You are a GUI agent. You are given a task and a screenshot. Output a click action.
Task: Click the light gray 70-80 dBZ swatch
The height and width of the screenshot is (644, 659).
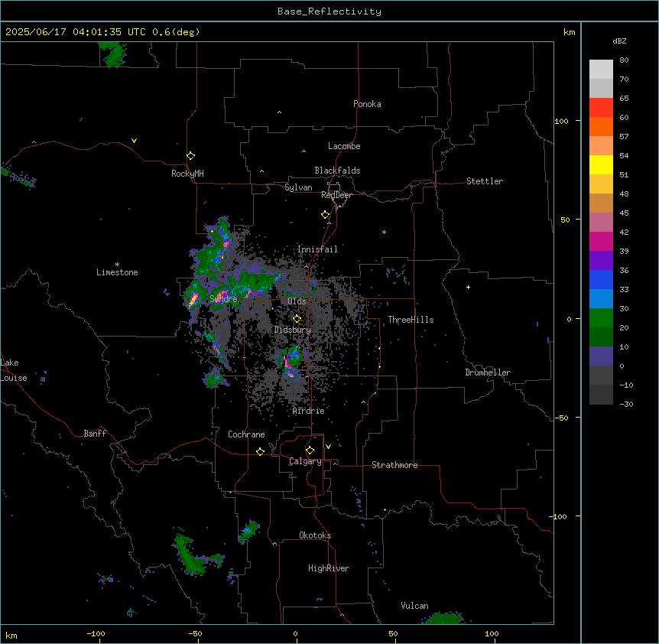[x=601, y=70]
